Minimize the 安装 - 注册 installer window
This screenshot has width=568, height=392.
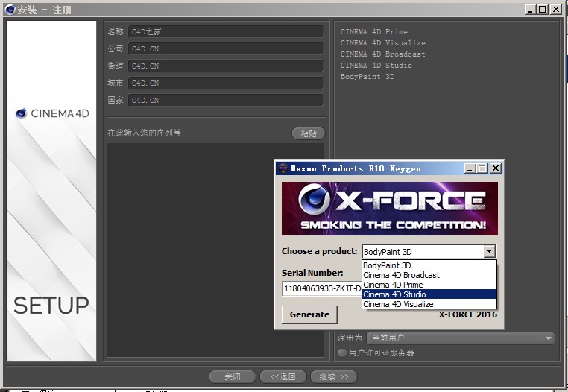[x=530, y=10]
